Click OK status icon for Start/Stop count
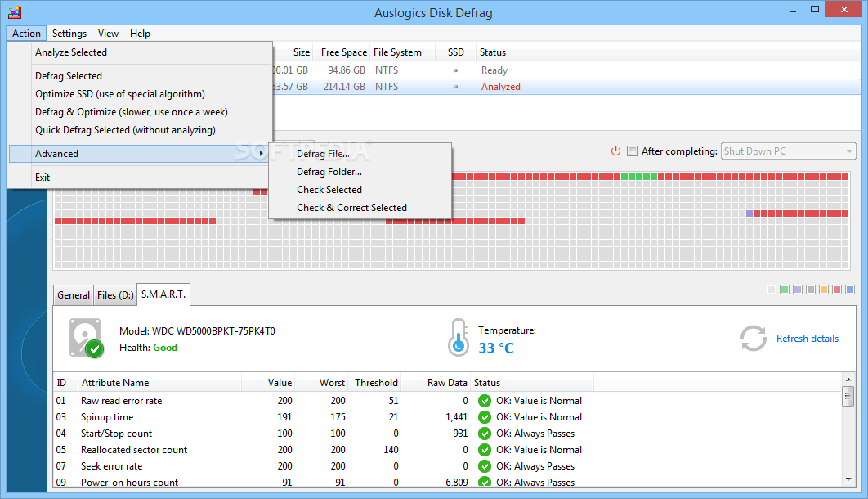This screenshot has width=868, height=499. tap(485, 434)
